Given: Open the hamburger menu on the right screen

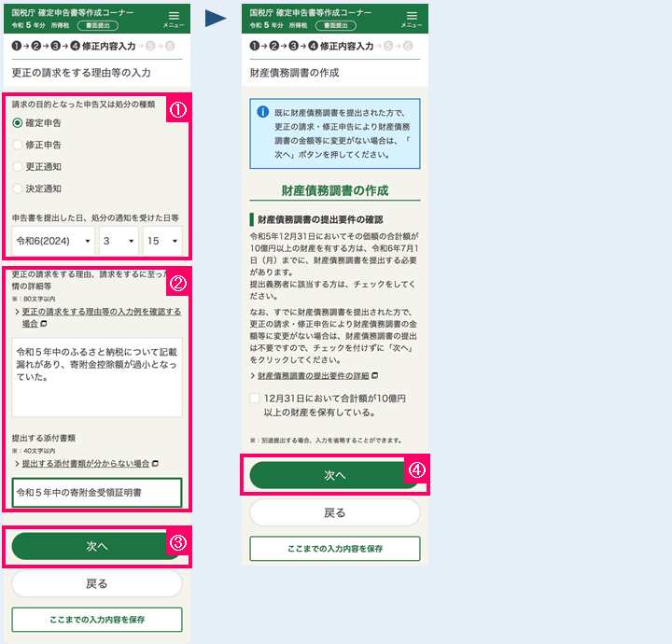Looking at the screenshot, I should (x=412, y=19).
